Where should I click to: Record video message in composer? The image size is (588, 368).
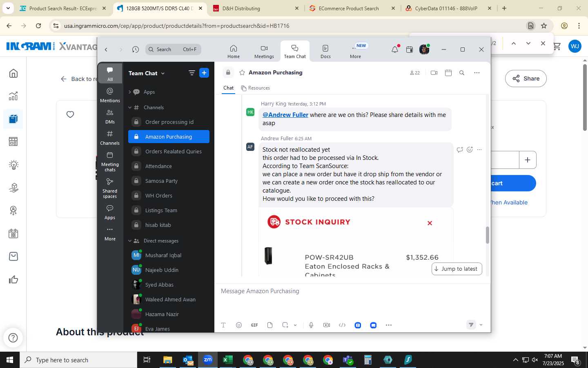pyautogui.click(x=327, y=325)
